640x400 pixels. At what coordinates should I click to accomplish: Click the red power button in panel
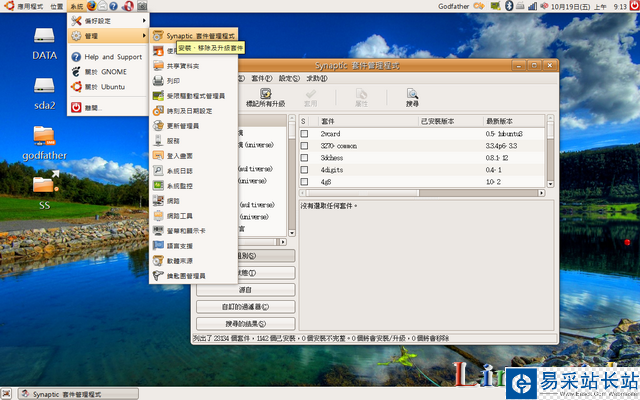(x=635, y=5)
